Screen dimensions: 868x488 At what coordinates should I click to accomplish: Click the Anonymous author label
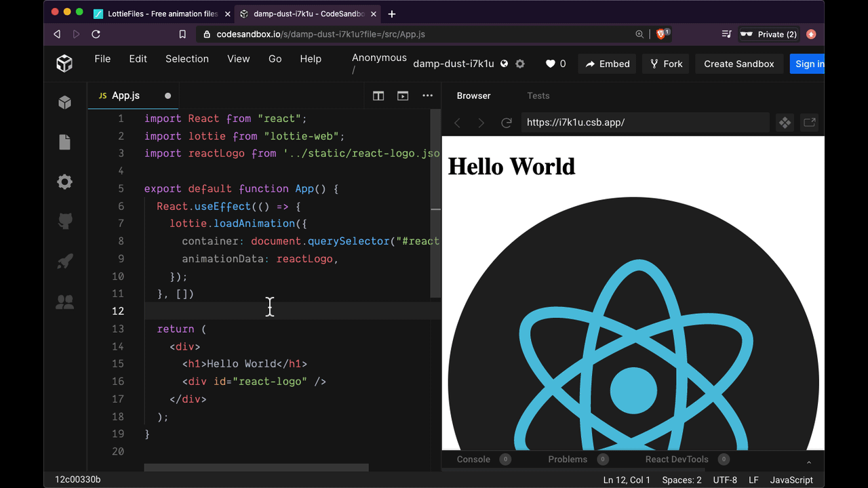[379, 58]
